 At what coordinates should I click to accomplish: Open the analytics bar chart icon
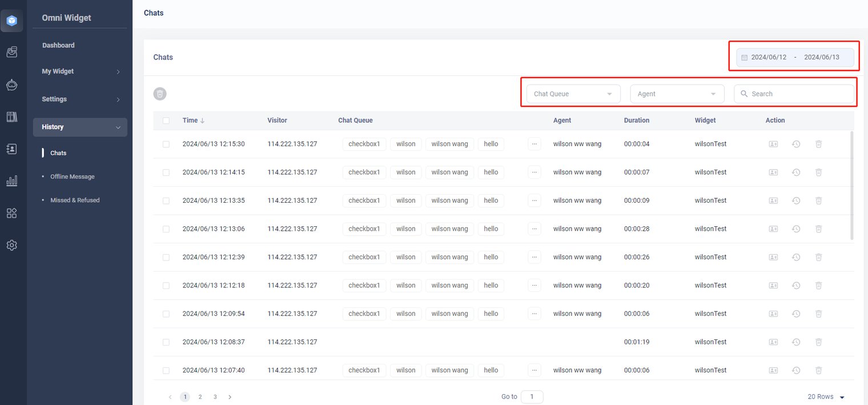pyautogui.click(x=11, y=181)
